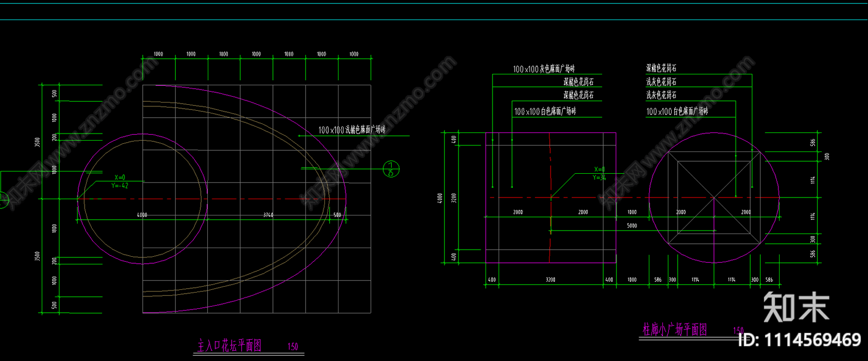The height and width of the screenshot is (361, 868).
Task: Select the section marker circle numbered 1 over 25
Action: tap(391, 169)
